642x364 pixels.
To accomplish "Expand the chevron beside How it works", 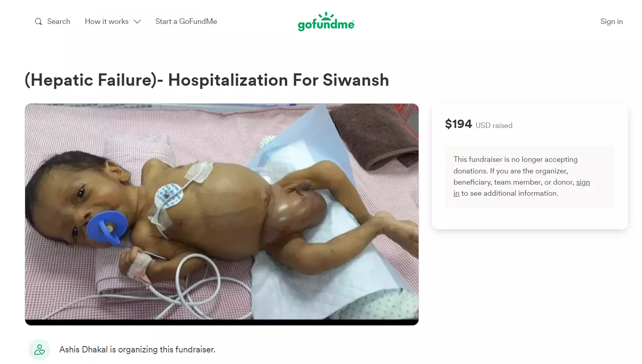I will 137,22.
